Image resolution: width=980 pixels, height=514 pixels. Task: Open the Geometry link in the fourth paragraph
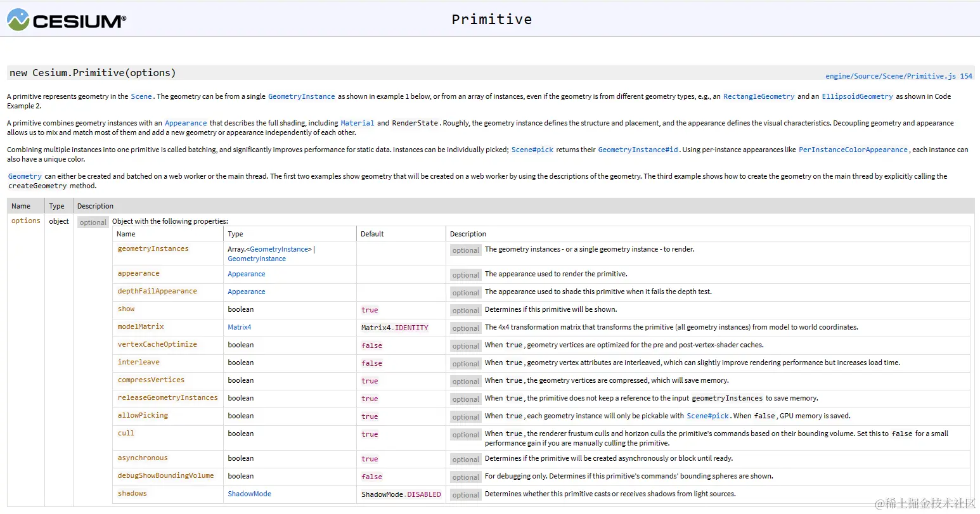(x=25, y=176)
